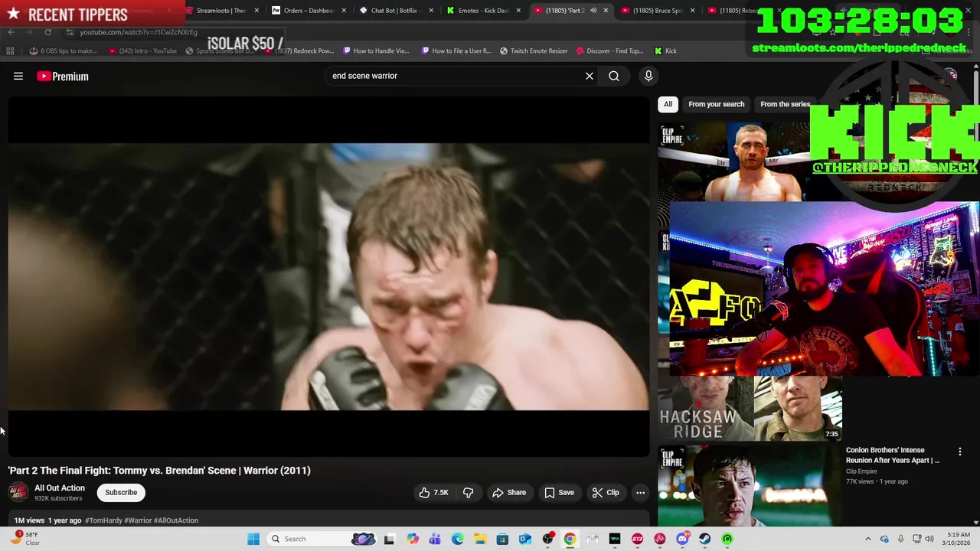Open the Hacksaw Ridge thumbnail
The image size is (980, 551).
(750, 408)
